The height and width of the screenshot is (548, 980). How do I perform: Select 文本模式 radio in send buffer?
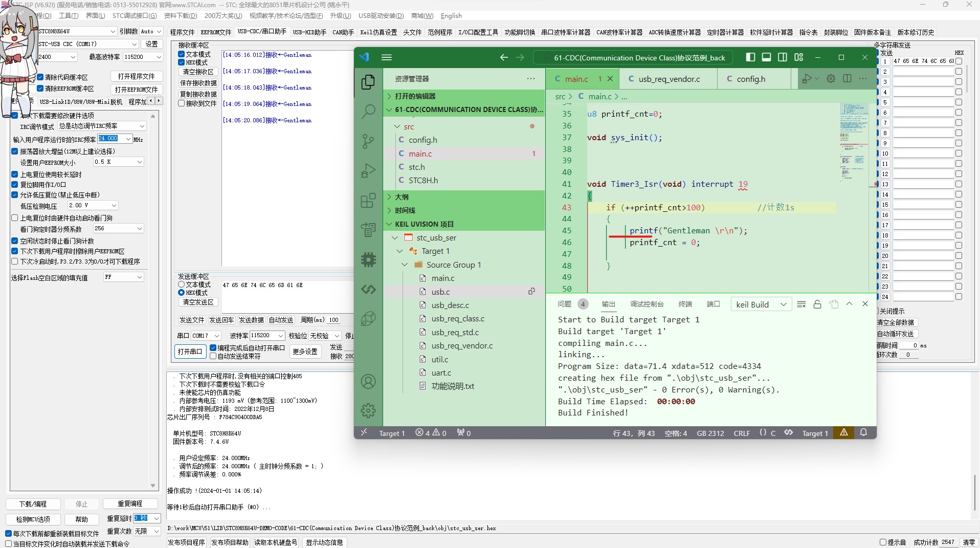click(181, 284)
